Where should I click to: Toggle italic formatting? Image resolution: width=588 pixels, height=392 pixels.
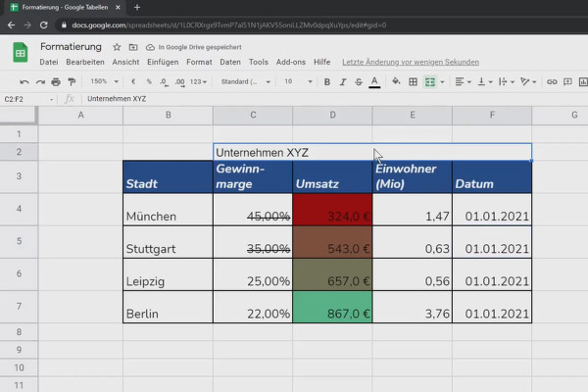pyautogui.click(x=343, y=81)
